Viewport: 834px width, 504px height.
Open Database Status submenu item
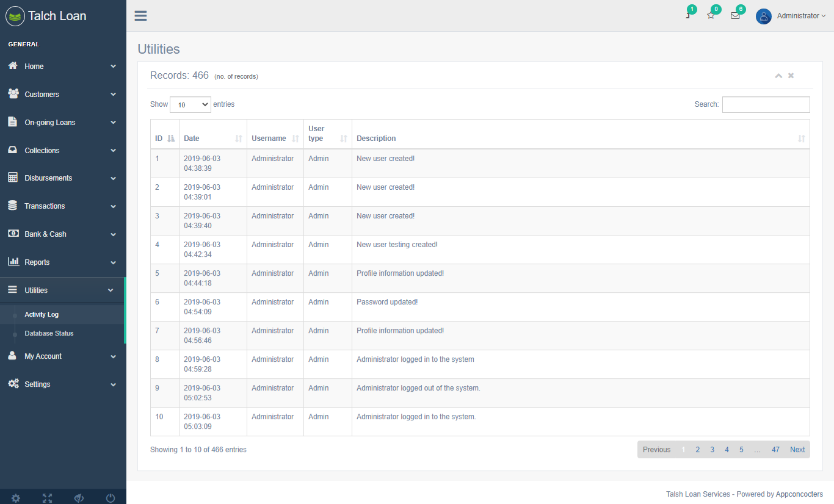(49, 334)
